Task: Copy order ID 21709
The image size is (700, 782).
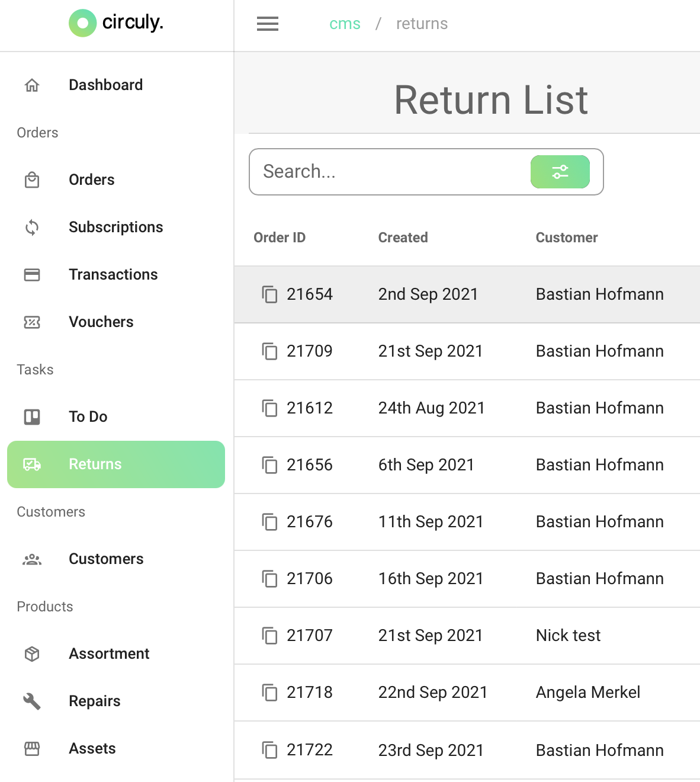Action: pyautogui.click(x=270, y=351)
